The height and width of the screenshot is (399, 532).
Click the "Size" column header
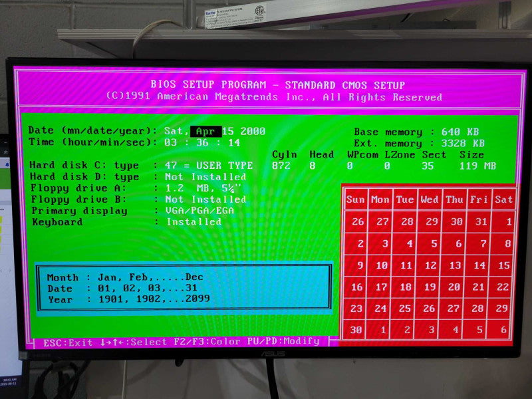pyautogui.click(x=471, y=155)
